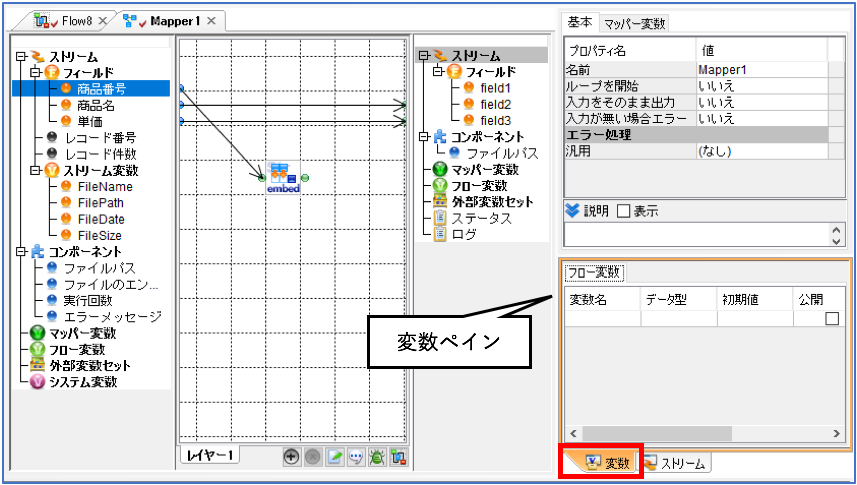857x485 pixels.
Task: Click flow variable table horizontal scrollbar
Action: (658, 434)
